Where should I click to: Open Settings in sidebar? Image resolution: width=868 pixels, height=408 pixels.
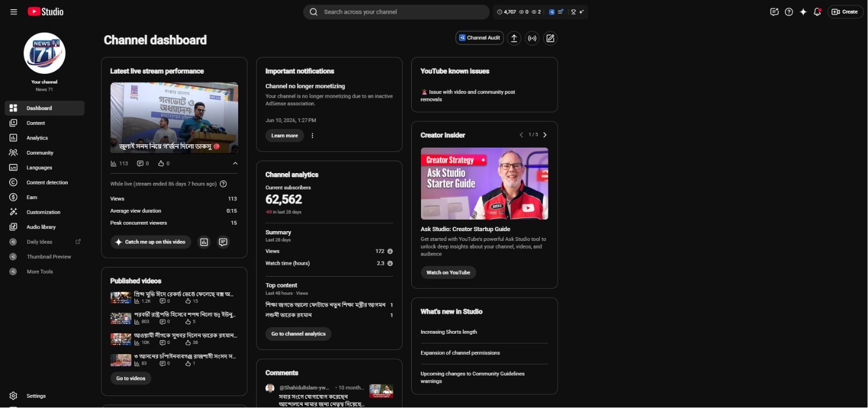point(44,396)
